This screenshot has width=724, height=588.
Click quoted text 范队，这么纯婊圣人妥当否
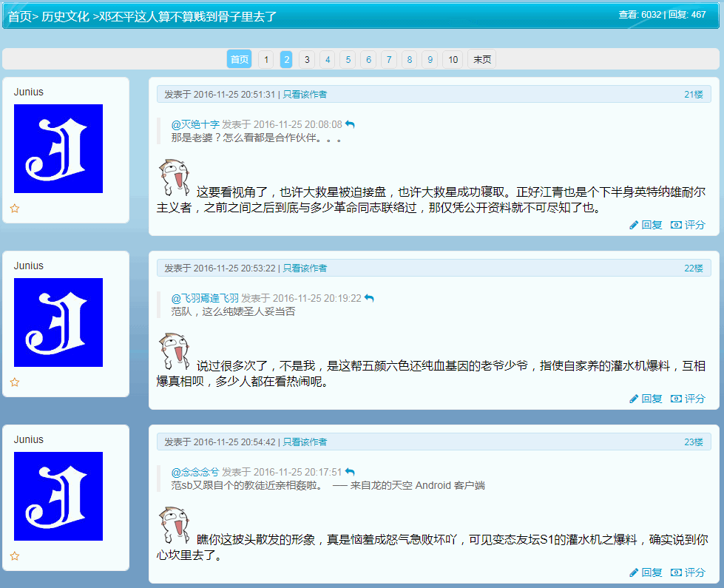coord(233,311)
